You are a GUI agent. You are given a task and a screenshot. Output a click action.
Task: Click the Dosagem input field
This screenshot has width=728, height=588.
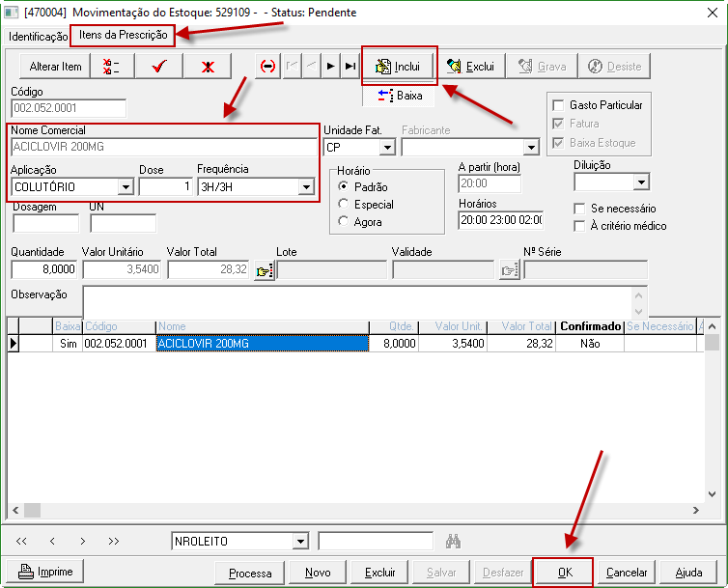click(46, 223)
